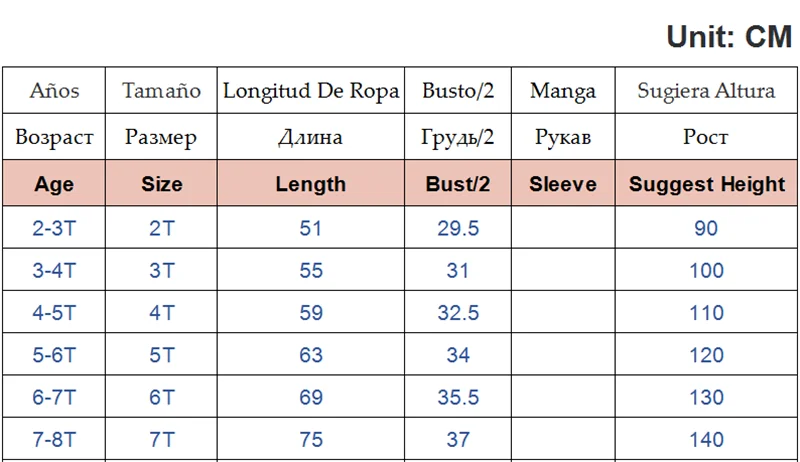Image resolution: width=800 pixels, height=462 pixels.
Task: Select the "7-8T" age cell
Action: (54, 440)
